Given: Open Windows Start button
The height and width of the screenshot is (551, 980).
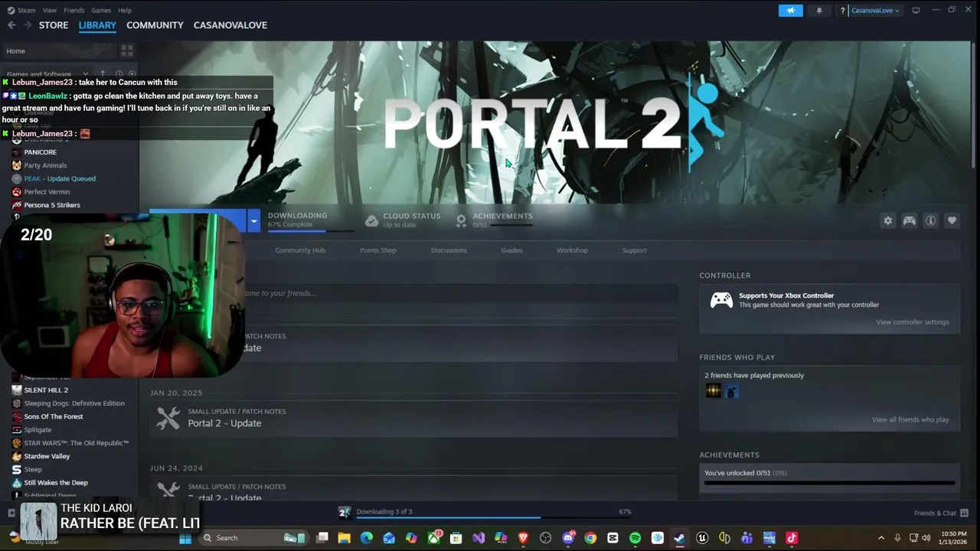Looking at the screenshot, I should point(185,538).
